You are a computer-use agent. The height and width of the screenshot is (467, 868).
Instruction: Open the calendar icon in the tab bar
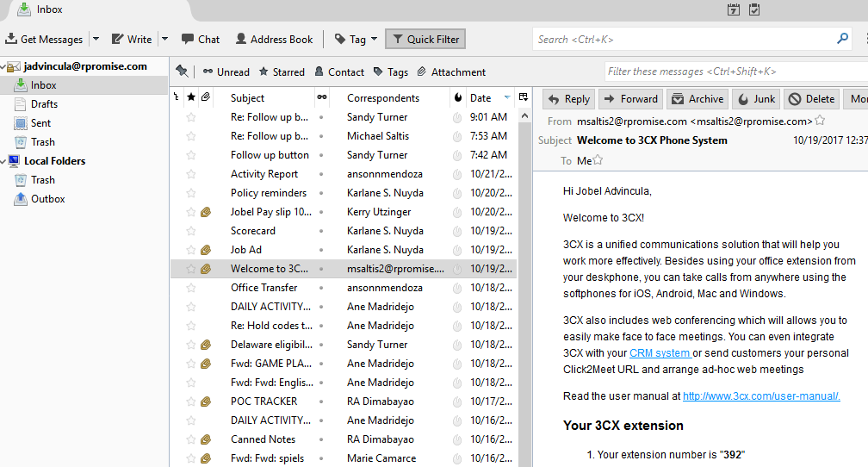pos(734,10)
